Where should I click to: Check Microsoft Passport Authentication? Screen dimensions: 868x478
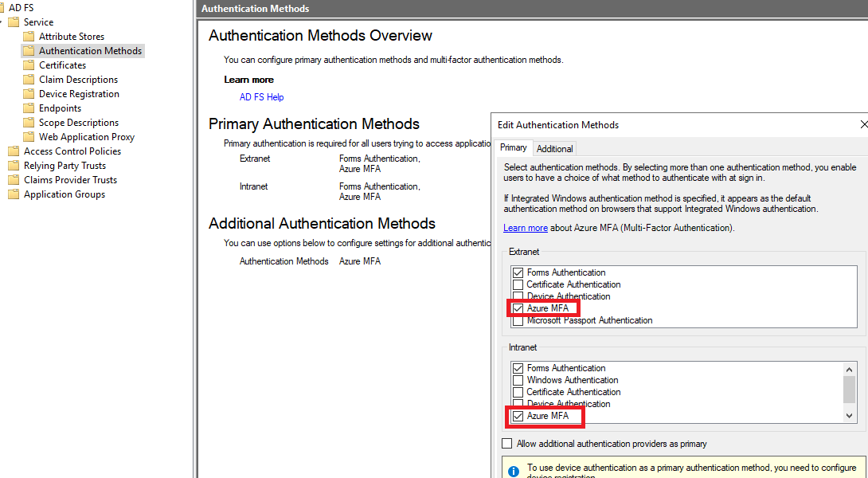[518, 321]
